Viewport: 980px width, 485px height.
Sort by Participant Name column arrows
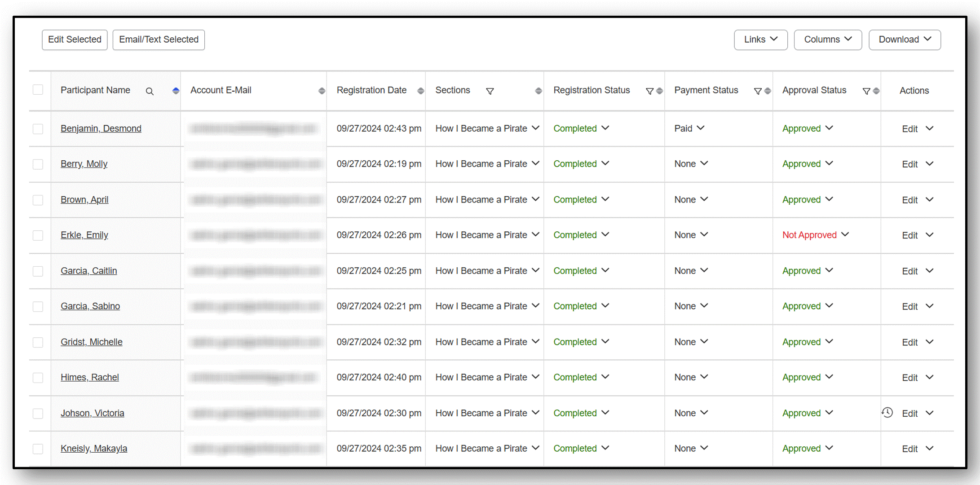pyautogui.click(x=176, y=91)
